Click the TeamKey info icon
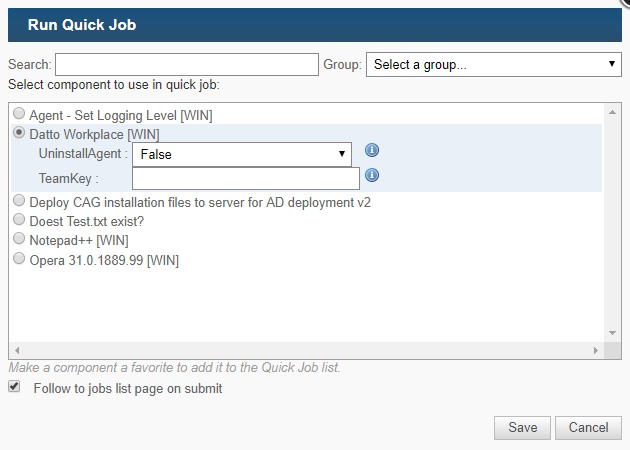 (372, 175)
